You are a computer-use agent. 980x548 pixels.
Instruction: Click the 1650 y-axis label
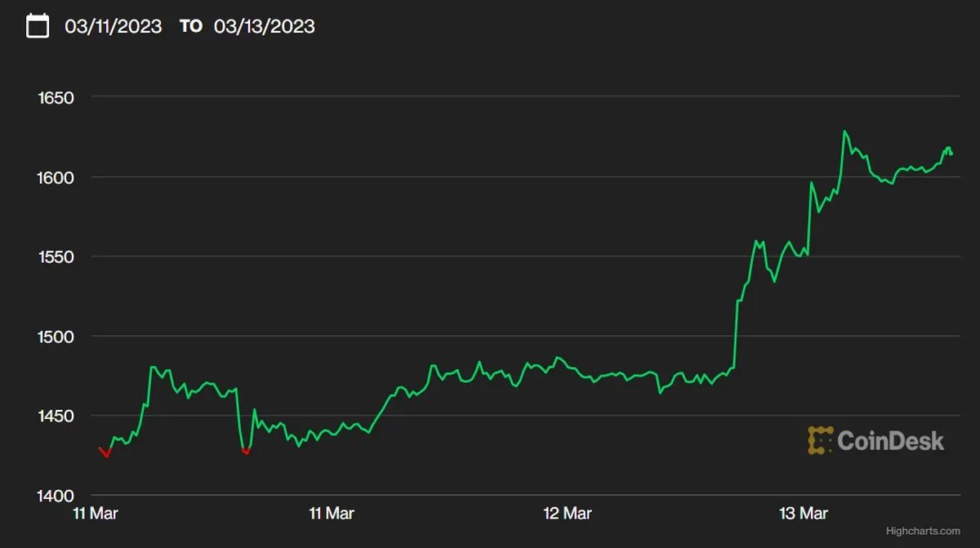coord(56,98)
